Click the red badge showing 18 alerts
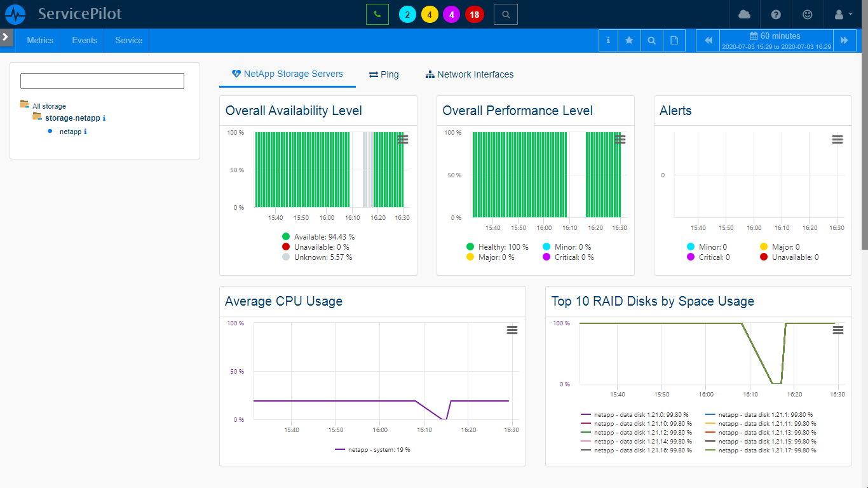The image size is (868, 488). pyautogui.click(x=474, y=14)
